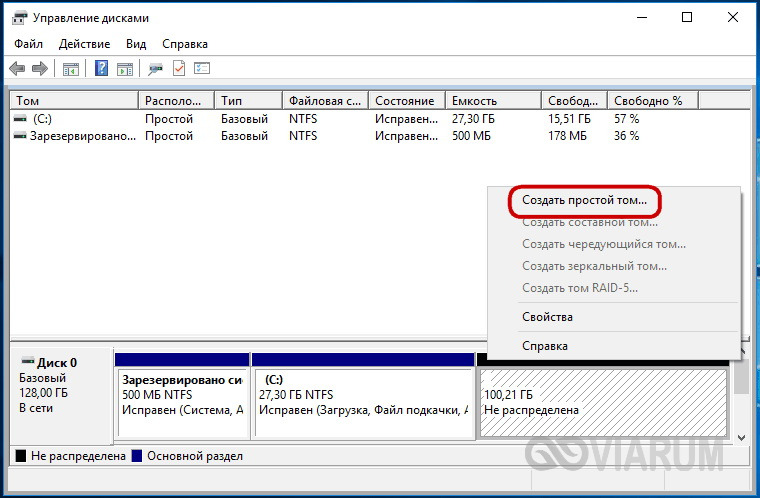Toggle the console tree pane icon
Viewport: 760px width, 498px height.
pos(71,69)
